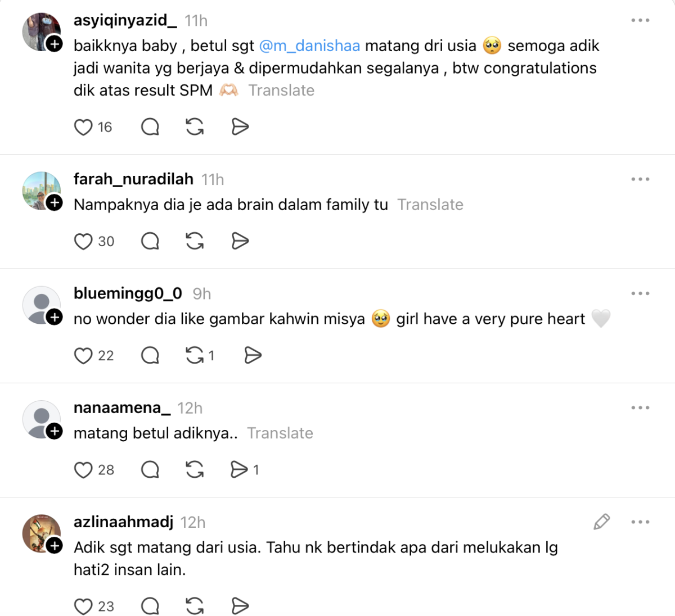Share asyiqinyazid_'s comment with send icon
The width and height of the screenshot is (675, 616).
click(x=240, y=127)
